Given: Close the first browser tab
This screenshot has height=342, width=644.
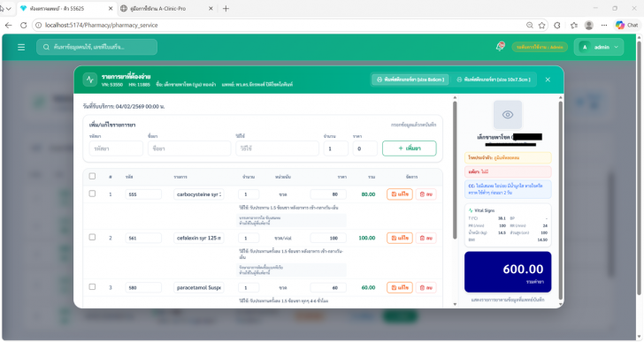Looking at the screenshot, I should pyautogui.click(x=111, y=9).
